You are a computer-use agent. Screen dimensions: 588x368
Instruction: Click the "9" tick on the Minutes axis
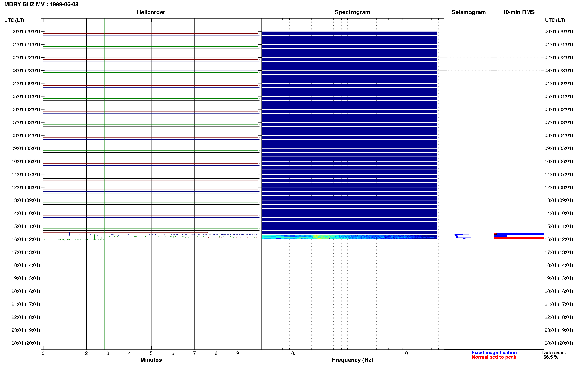[238, 353]
